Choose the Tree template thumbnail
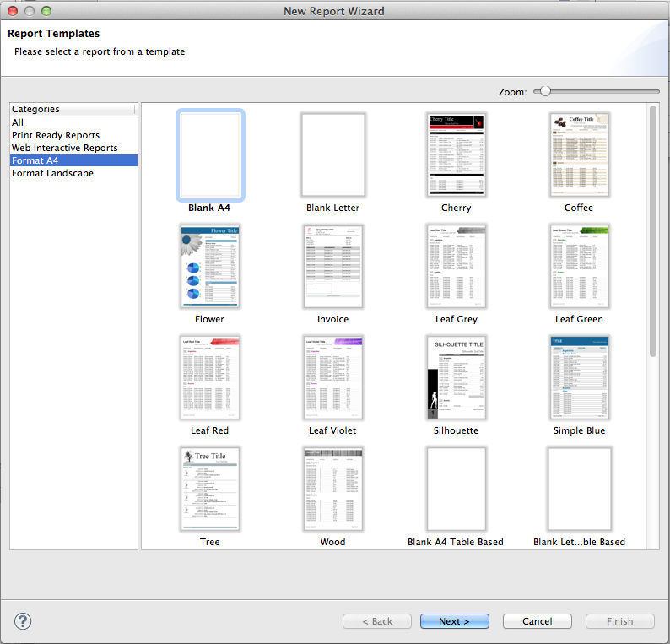The width and height of the screenshot is (670, 644). 210,490
